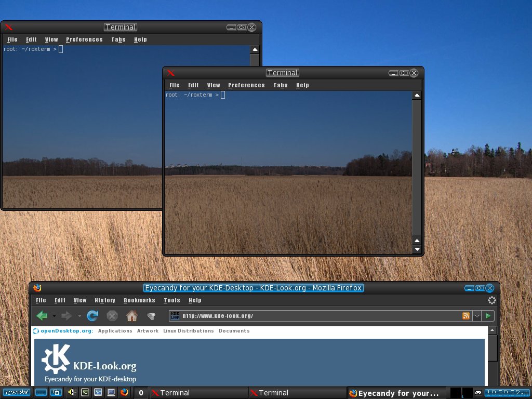
Task: Click front Terminal scrollbar down arrow
Action: point(417,249)
